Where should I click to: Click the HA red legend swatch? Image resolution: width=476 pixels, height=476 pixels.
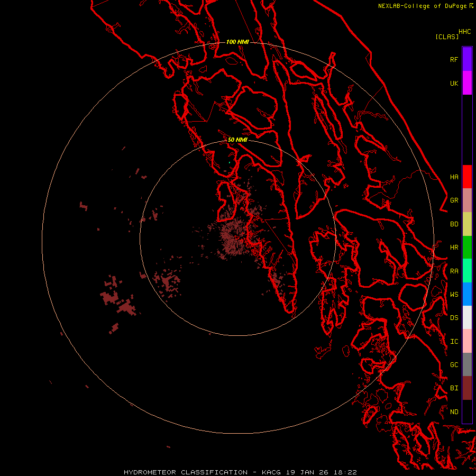pos(467,177)
